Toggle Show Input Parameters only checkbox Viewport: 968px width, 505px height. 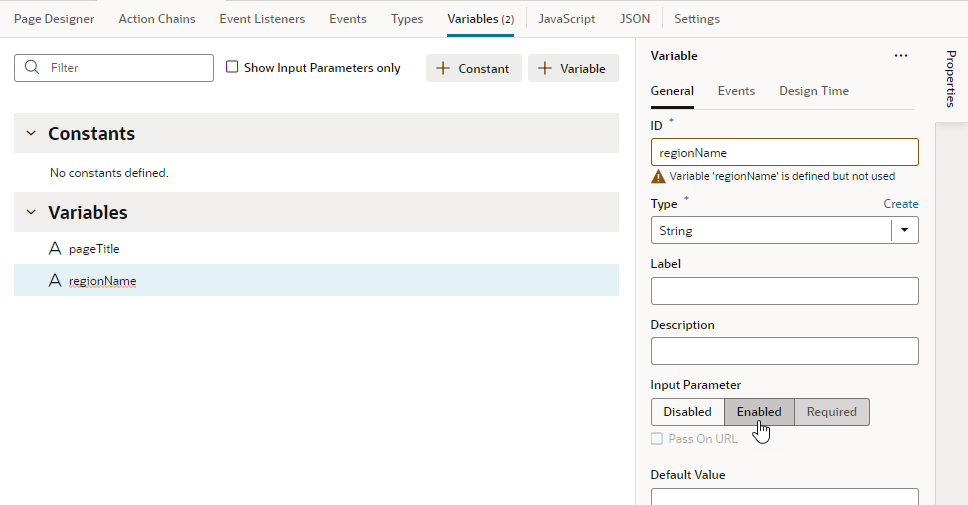click(x=233, y=68)
